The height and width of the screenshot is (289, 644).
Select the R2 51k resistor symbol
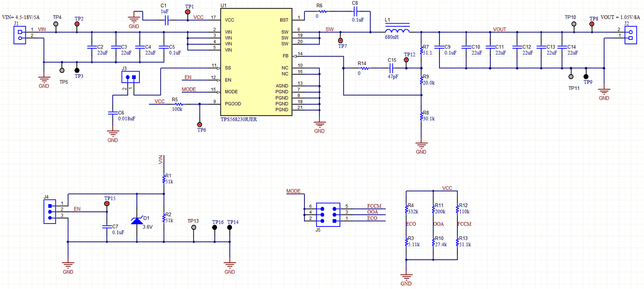click(164, 218)
